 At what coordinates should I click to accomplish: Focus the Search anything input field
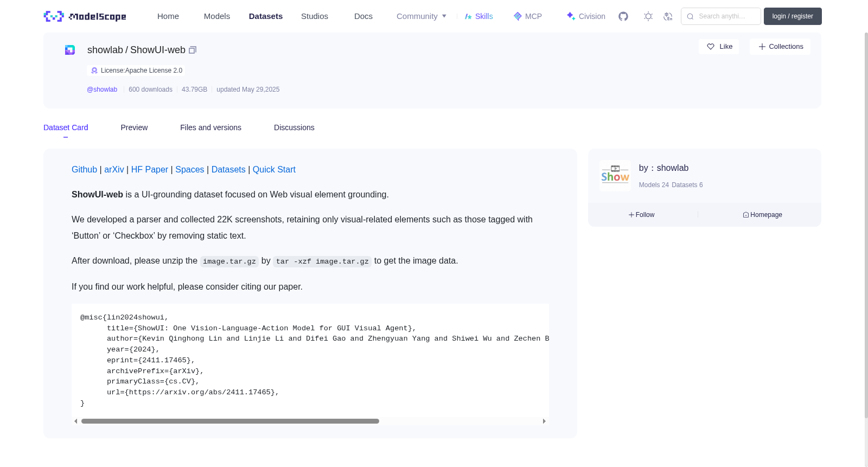721,16
